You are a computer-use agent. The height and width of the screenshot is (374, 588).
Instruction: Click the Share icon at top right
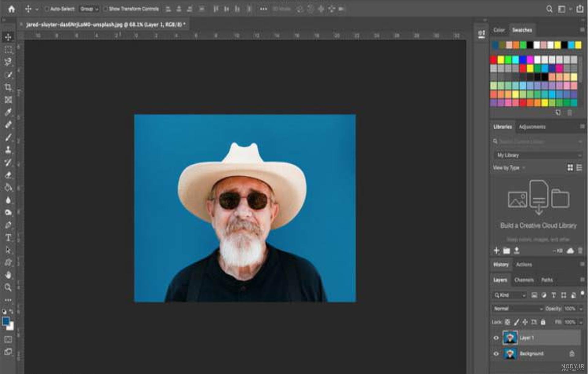580,9
